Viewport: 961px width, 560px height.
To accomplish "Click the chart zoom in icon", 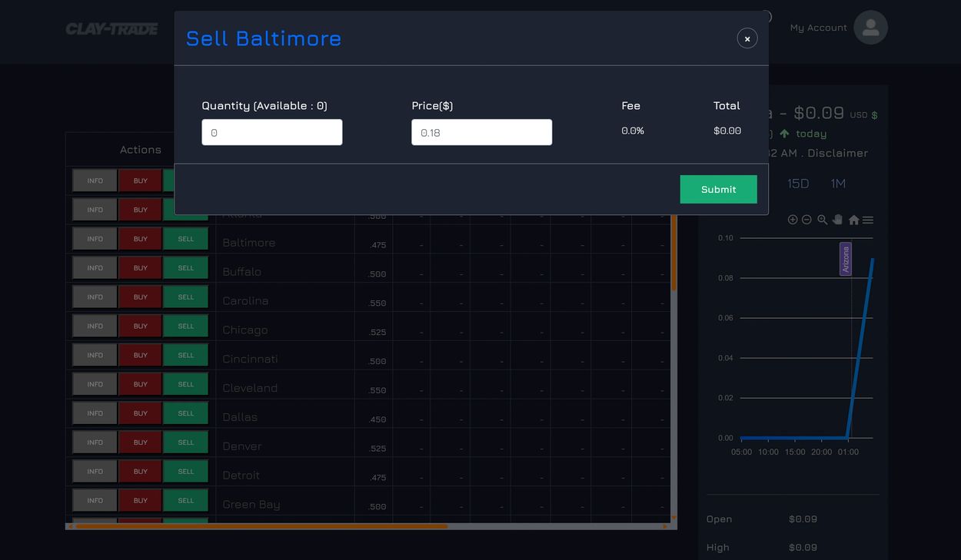I will pyautogui.click(x=793, y=220).
